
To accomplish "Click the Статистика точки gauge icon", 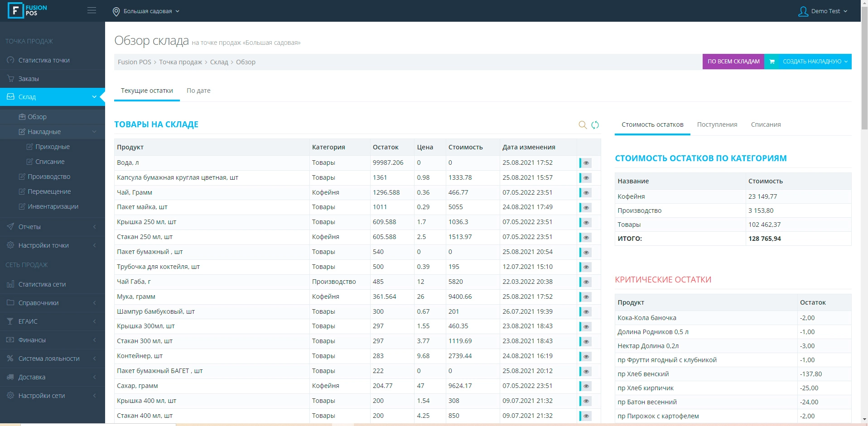I will (x=10, y=60).
